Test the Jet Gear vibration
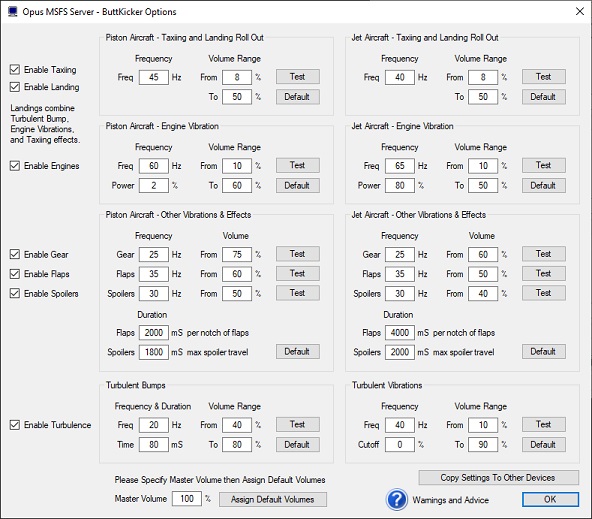The height and width of the screenshot is (519, 592). [544, 254]
